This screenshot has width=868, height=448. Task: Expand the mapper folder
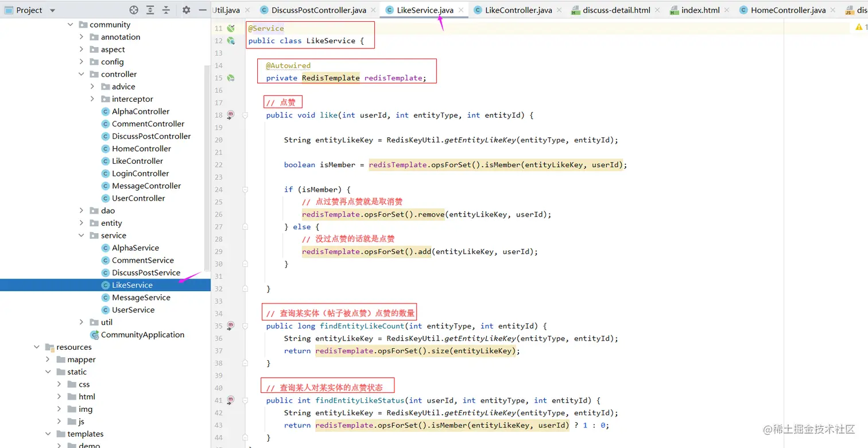click(x=48, y=360)
